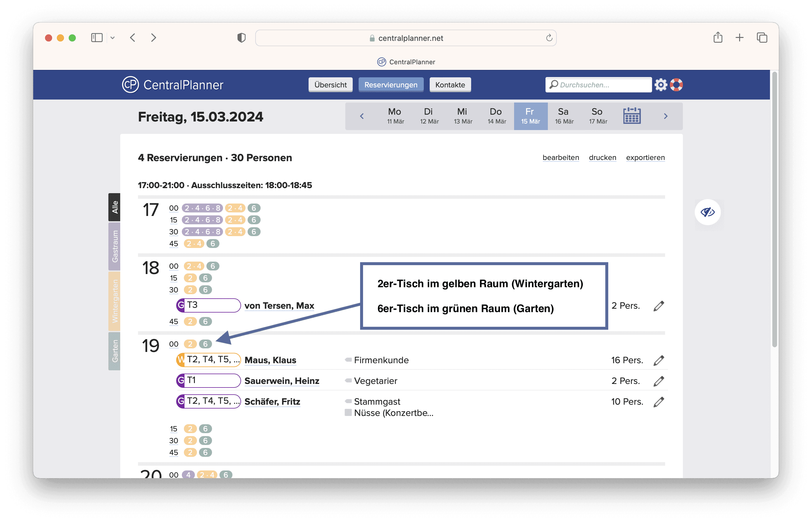Open contact Sauerwein, Heinz
812x522 pixels.
pyautogui.click(x=282, y=381)
